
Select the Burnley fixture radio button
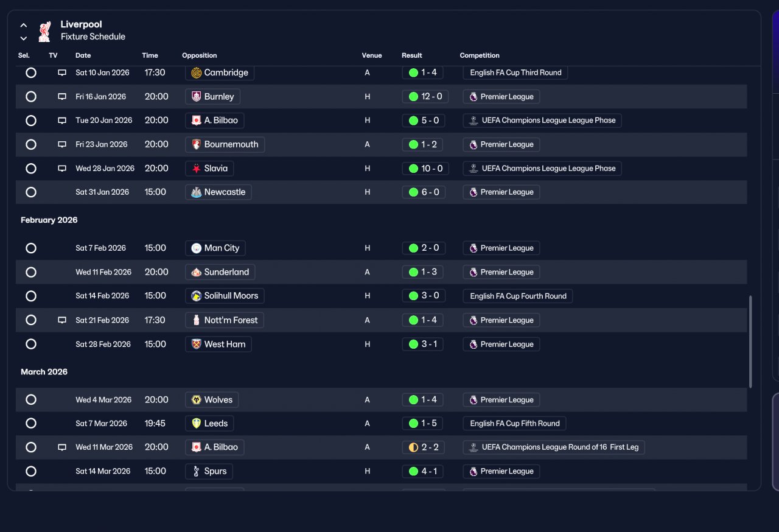[x=31, y=97]
